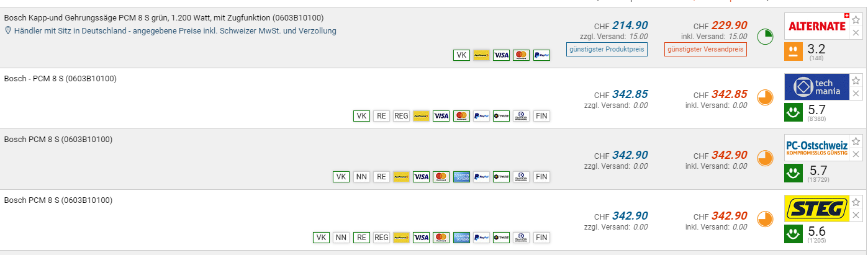
Task: Star the Alternate offer as favorite
Action: tap(856, 19)
